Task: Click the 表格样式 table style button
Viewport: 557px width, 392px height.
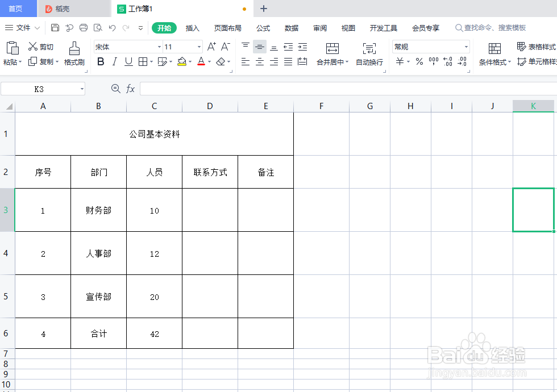Action: click(538, 48)
